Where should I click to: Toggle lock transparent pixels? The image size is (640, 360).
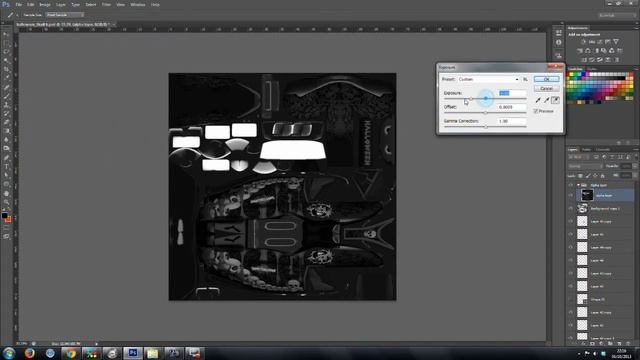(x=580, y=176)
